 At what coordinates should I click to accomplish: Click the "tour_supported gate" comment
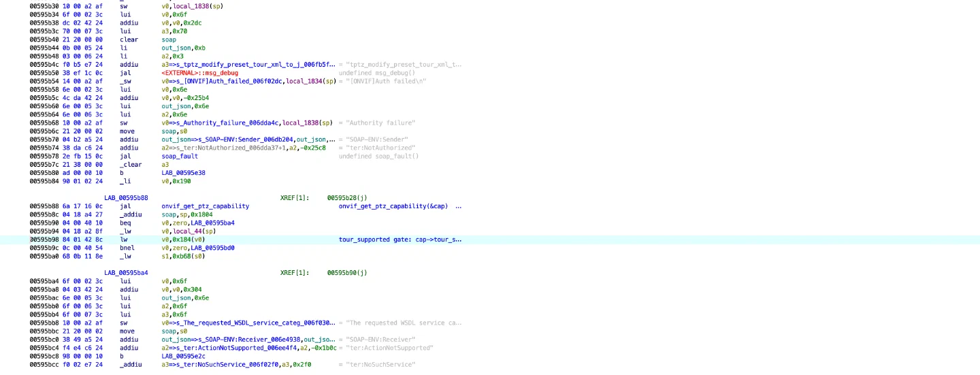400,240
